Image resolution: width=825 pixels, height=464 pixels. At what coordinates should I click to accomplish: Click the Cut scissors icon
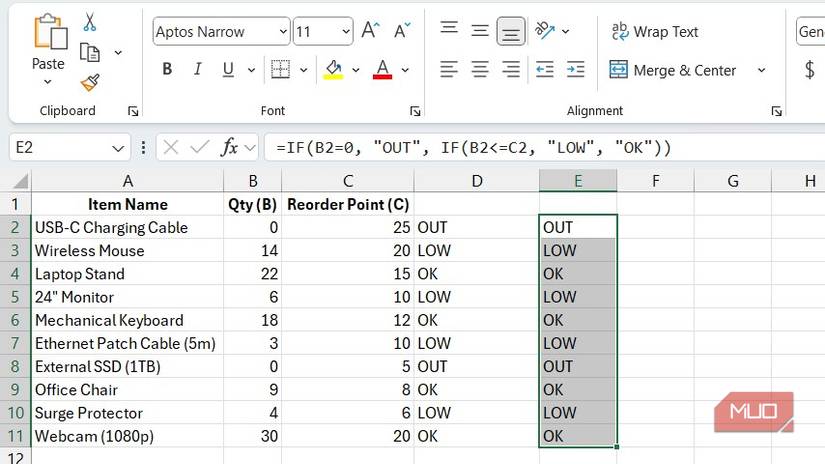pos(89,22)
